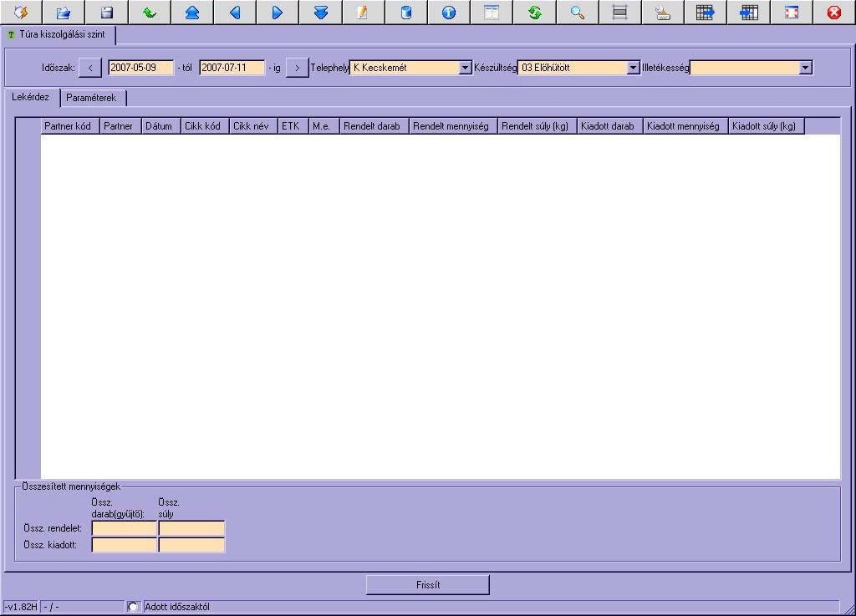Screen dimensions: 856x616
Task: Click the blue info circle icon
Action: click(x=449, y=13)
